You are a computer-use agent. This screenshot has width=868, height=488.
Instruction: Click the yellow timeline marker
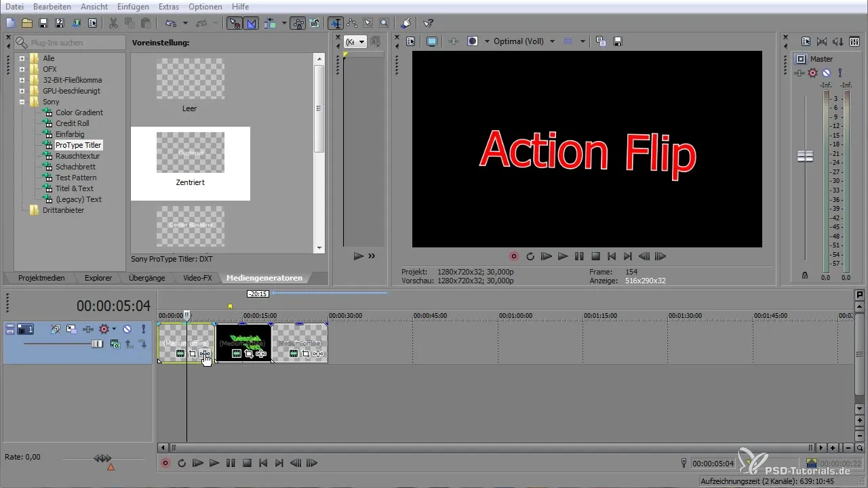[x=230, y=307]
